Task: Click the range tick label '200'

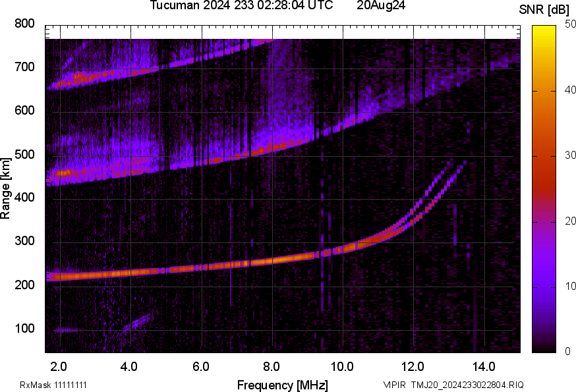Action: click(x=24, y=285)
